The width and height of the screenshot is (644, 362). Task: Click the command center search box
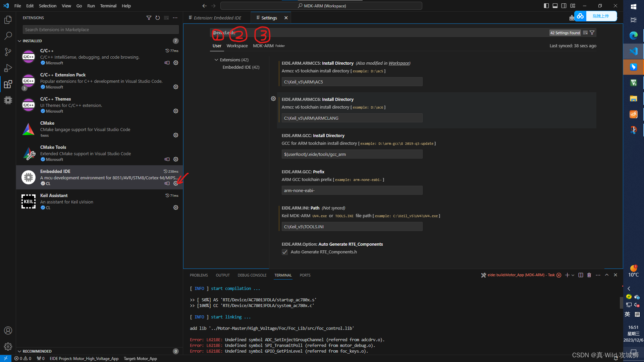(x=321, y=6)
